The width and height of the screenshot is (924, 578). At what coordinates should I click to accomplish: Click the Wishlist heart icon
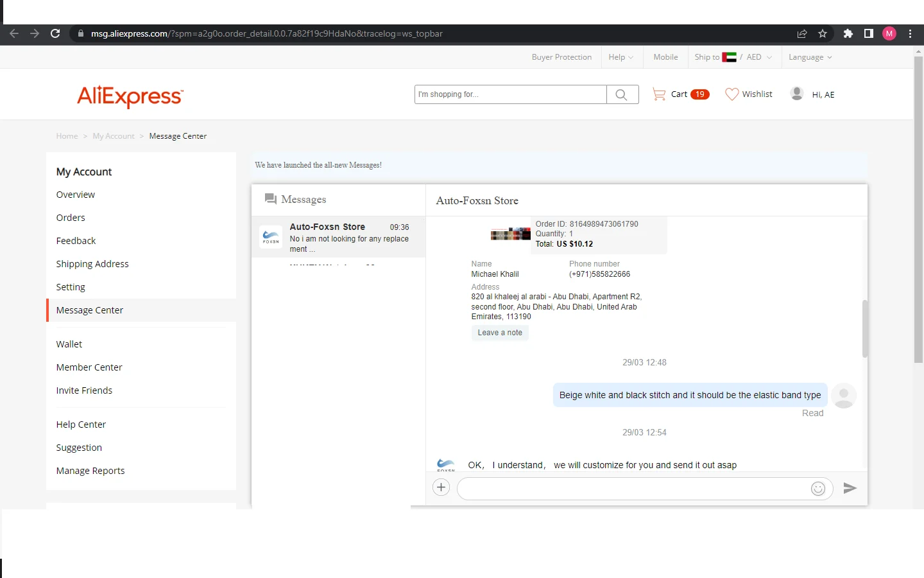[x=732, y=94]
